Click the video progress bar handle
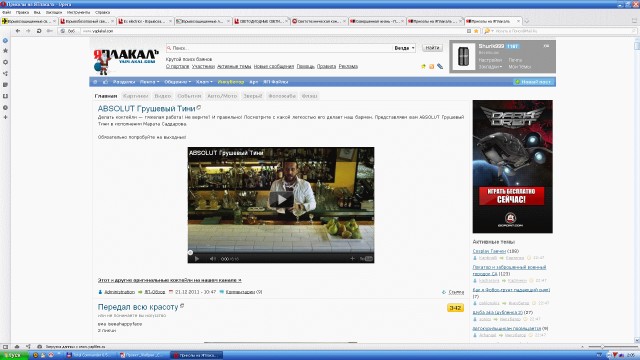This screenshot has height=360, width=640. point(190,253)
